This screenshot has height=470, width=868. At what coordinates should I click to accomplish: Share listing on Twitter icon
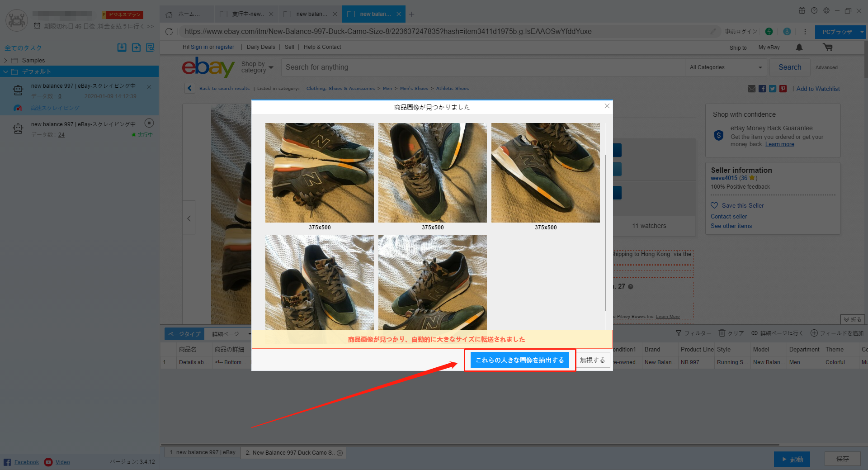(x=773, y=89)
